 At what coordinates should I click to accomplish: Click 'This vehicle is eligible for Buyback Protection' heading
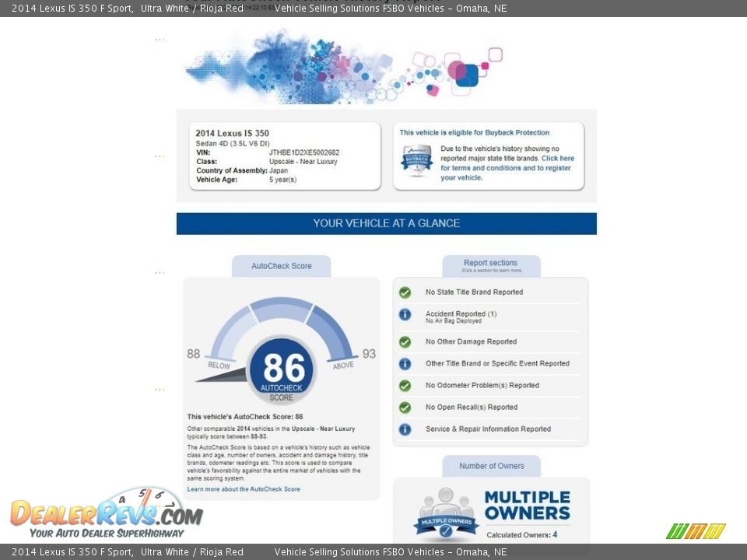475,133
